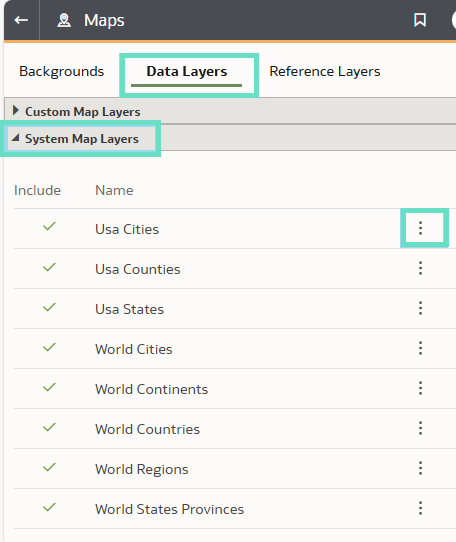Open the Usa States options menu
456x542 pixels.
tap(420, 308)
